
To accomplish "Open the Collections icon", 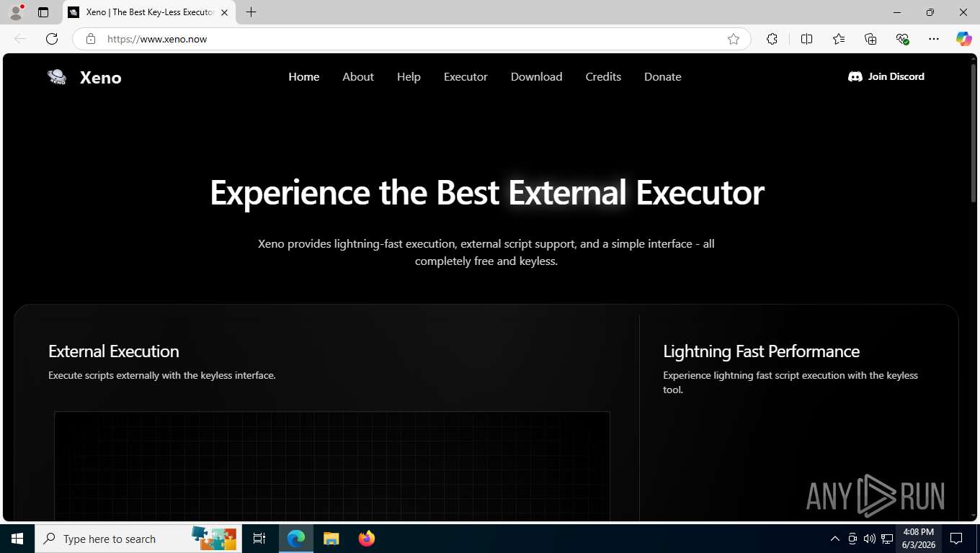I will [870, 39].
